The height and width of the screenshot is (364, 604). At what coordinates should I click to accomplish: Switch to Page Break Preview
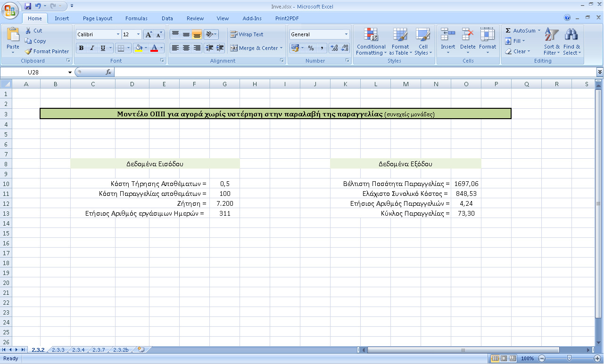coord(513,358)
